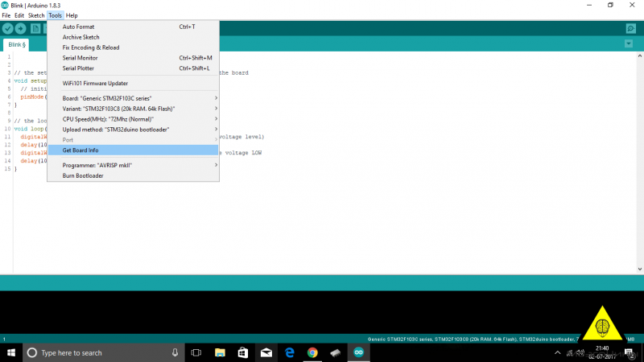644x362 pixels.
Task: Expand CPU Speed 72Mhz submenu
Action: click(x=133, y=119)
